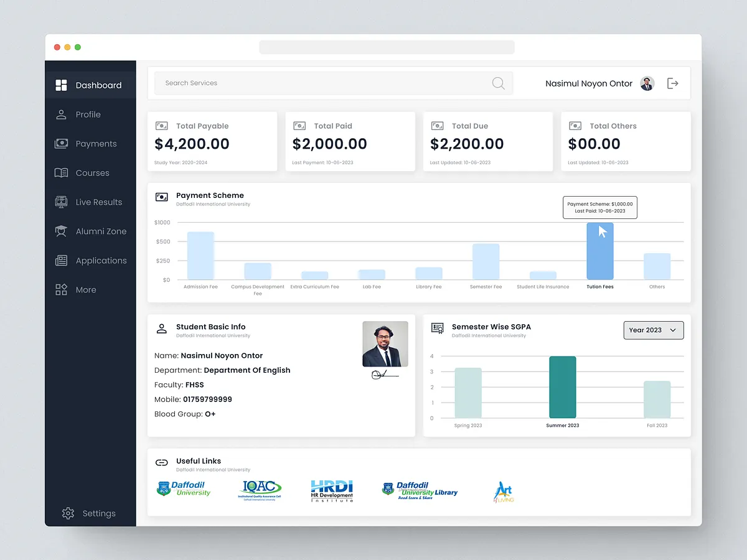Open the IQAC website logo
Screen dimensions: 747x560
(x=260, y=489)
